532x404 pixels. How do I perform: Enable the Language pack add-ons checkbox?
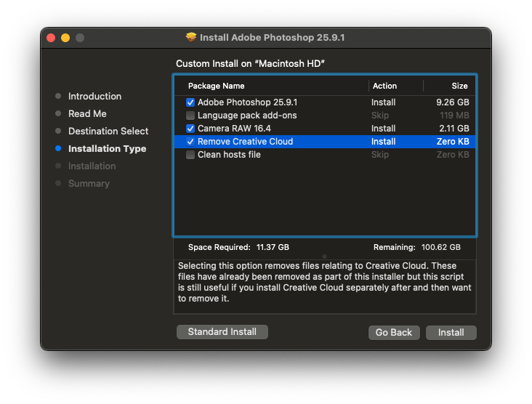point(190,116)
